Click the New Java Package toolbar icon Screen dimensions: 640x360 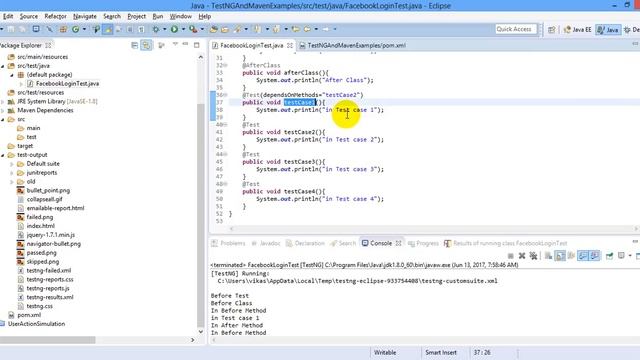63,29
